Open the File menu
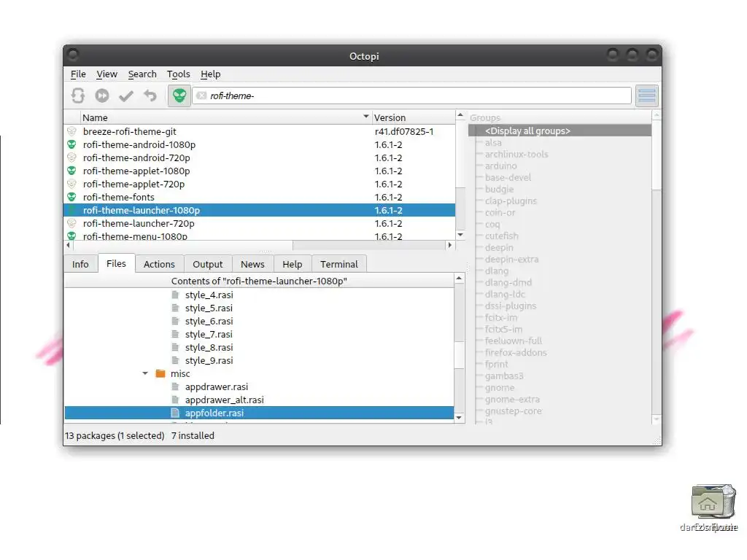Image resolution: width=747 pixels, height=560 pixels. [78, 74]
